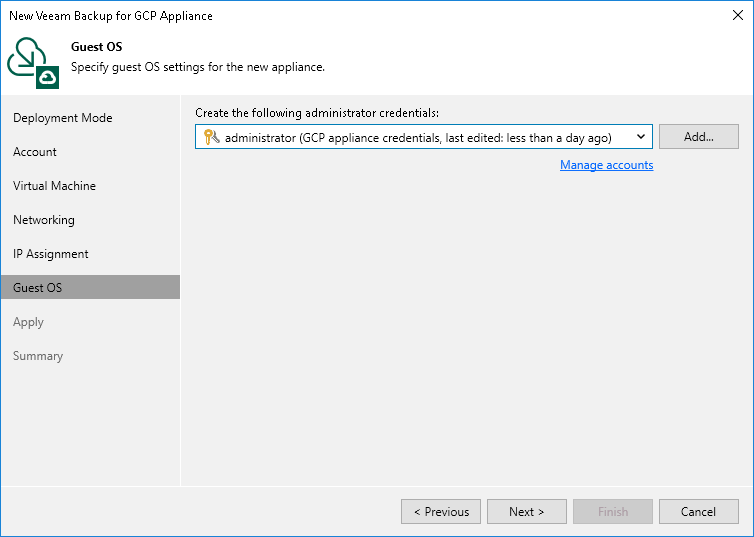
Task: Go to the Deployment Mode step
Action: coord(63,118)
